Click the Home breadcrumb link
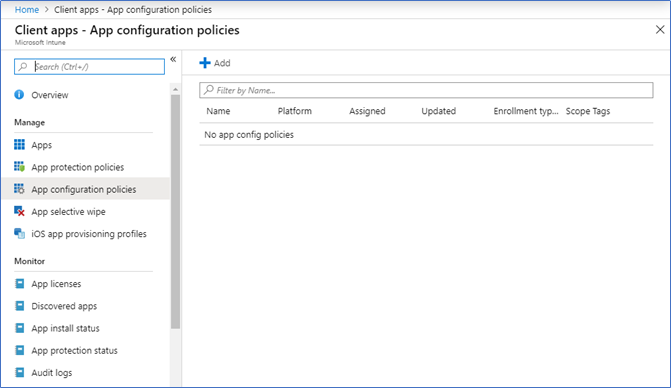Viewport: 671px width, 388px height. pyautogui.click(x=27, y=9)
